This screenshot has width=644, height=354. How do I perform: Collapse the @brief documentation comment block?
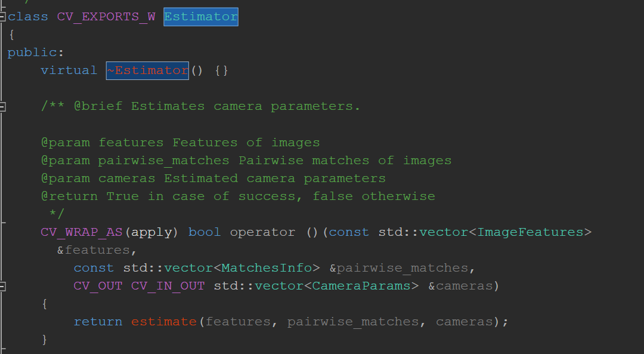(x=3, y=106)
